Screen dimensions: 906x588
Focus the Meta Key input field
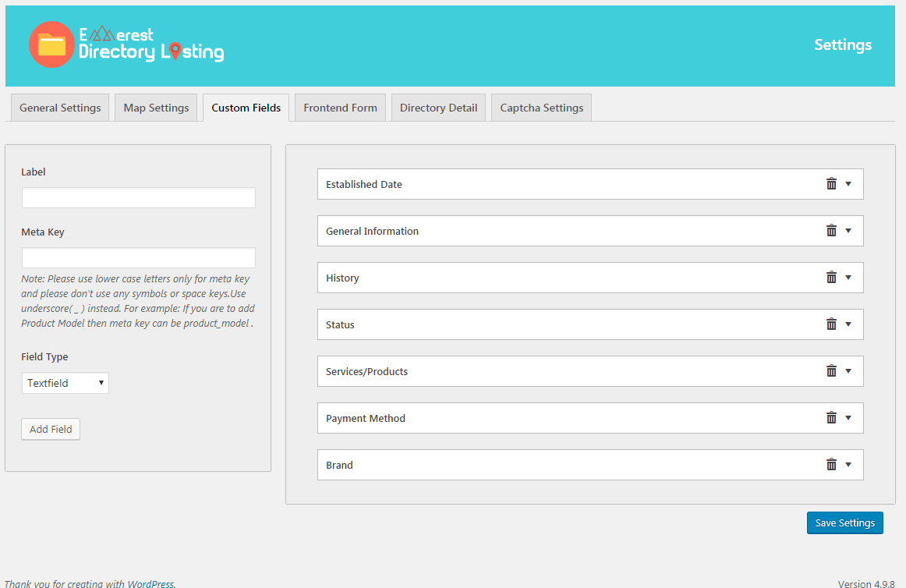coord(139,258)
